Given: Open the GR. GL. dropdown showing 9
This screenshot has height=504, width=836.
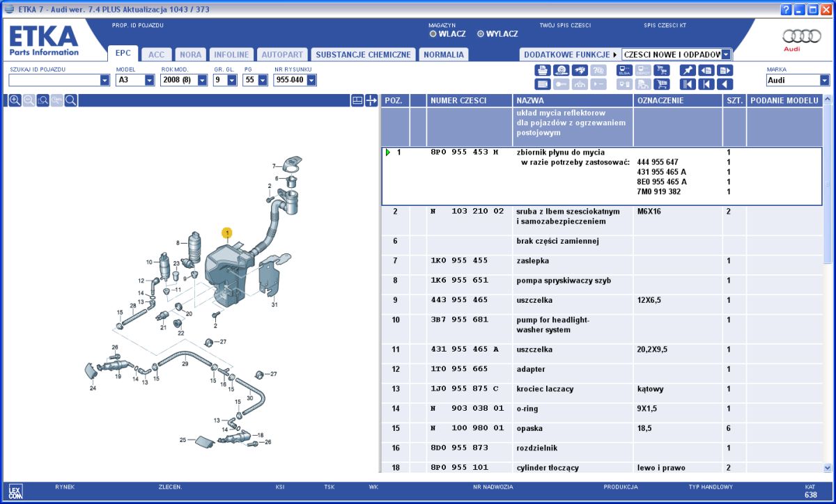Looking at the screenshot, I should click(x=232, y=80).
